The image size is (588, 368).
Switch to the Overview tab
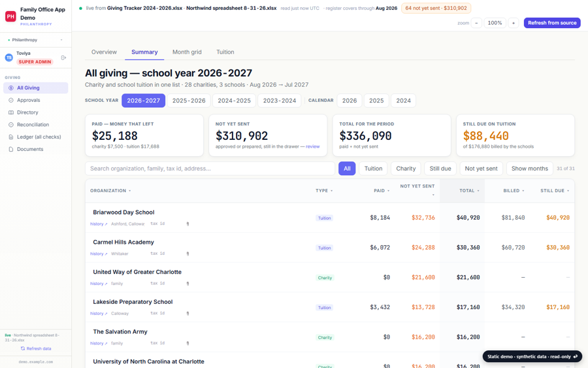(104, 52)
